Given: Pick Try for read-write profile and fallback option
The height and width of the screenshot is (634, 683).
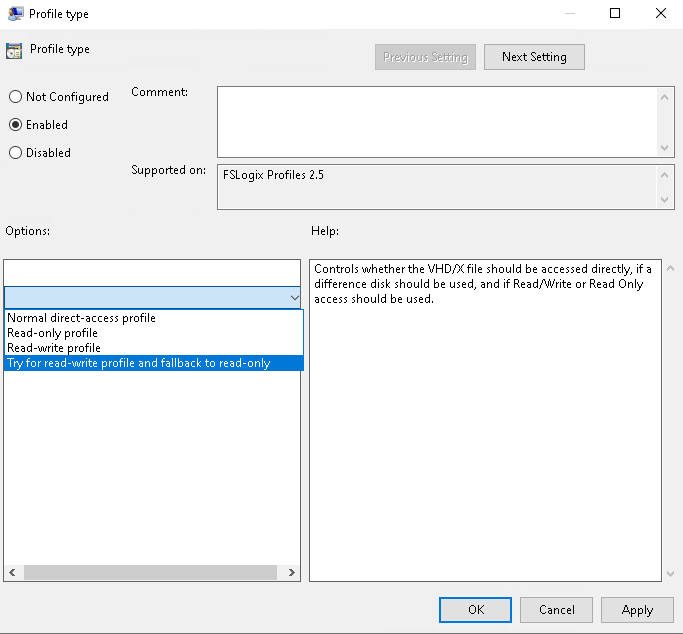Looking at the screenshot, I should click(x=153, y=363).
